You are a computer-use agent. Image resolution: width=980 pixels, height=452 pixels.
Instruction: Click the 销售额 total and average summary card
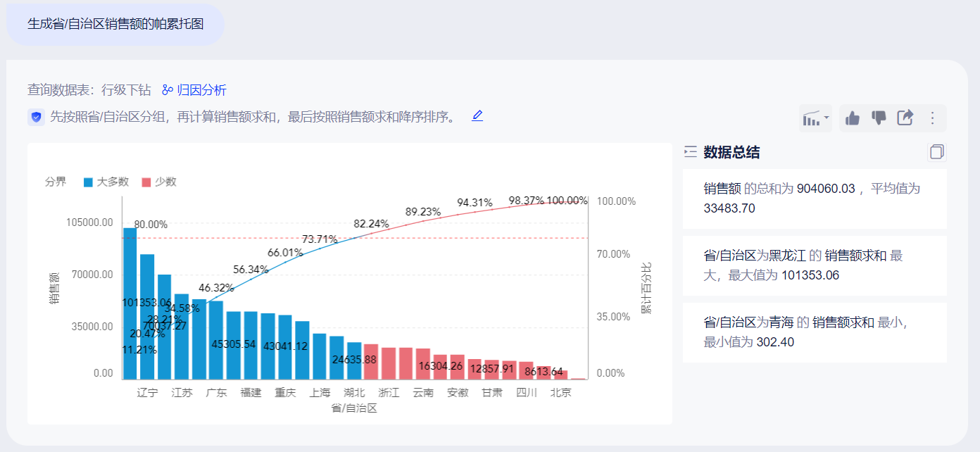click(815, 199)
